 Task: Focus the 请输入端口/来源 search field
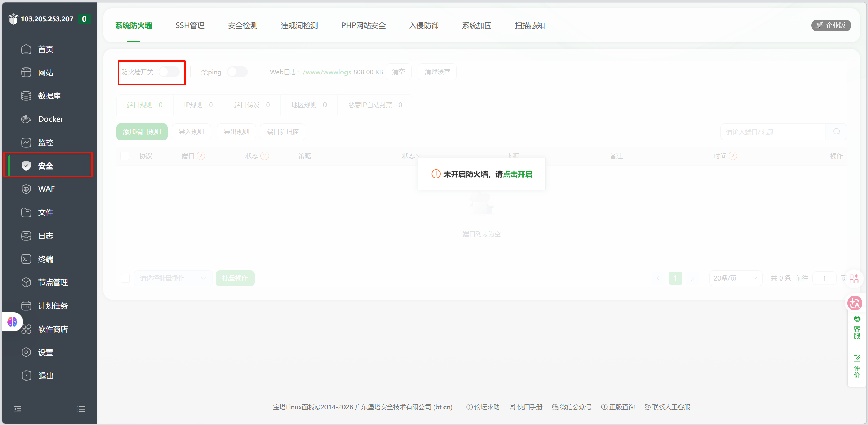(x=772, y=132)
